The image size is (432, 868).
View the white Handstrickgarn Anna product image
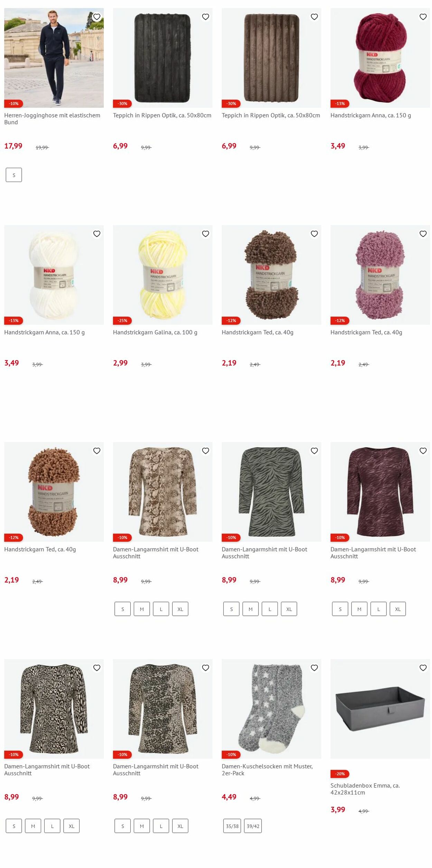click(x=54, y=275)
